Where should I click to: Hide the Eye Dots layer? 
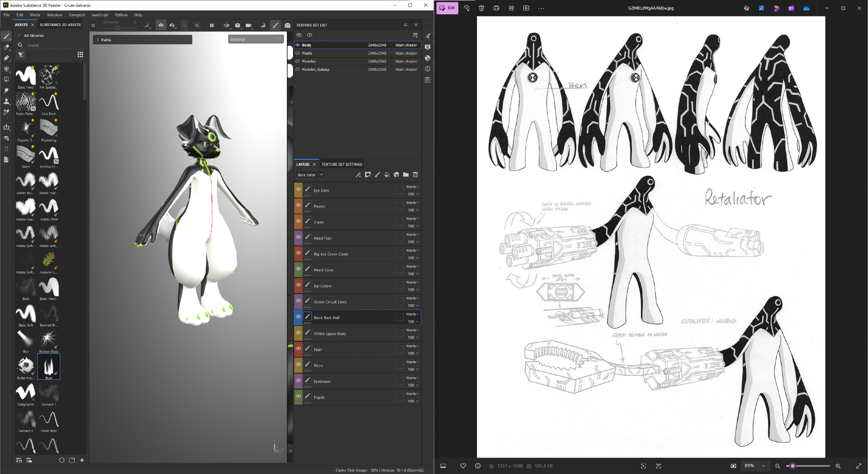click(x=298, y=190)
